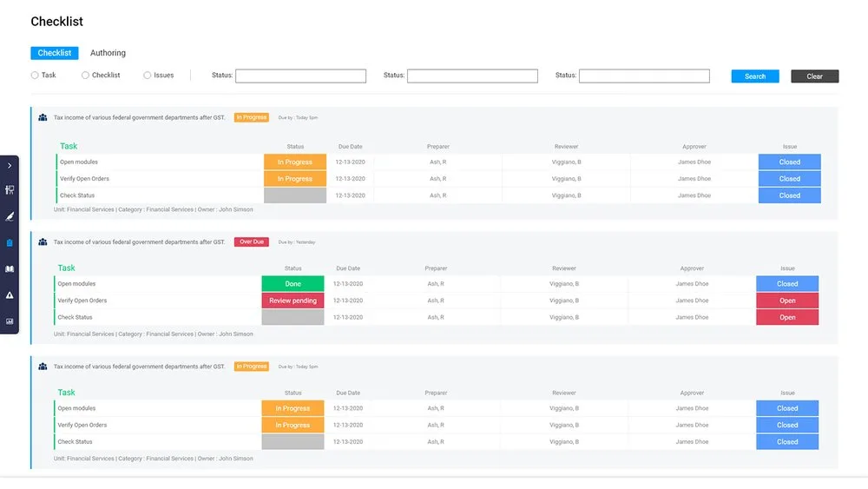Click the Search button
Viewport: 868px width, 489px height.
pyautogui.click(x=755, y=76)
